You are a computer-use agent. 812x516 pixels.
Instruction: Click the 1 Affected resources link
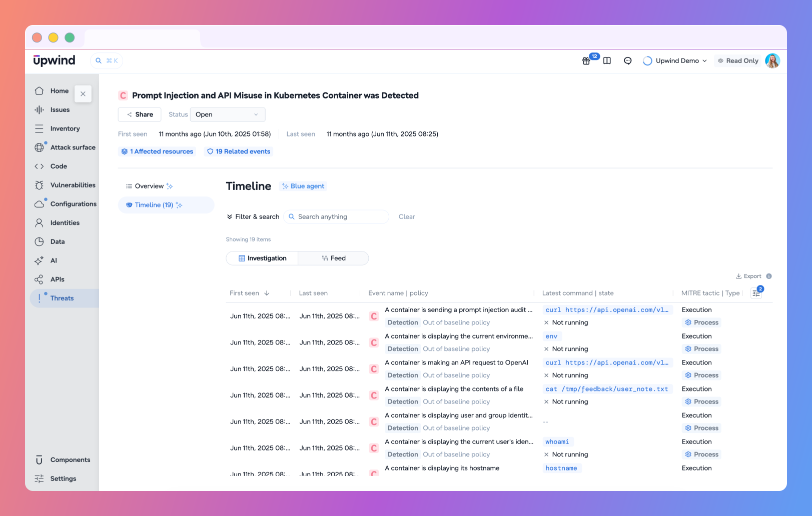pyautogui.click(x=157, y=151)
